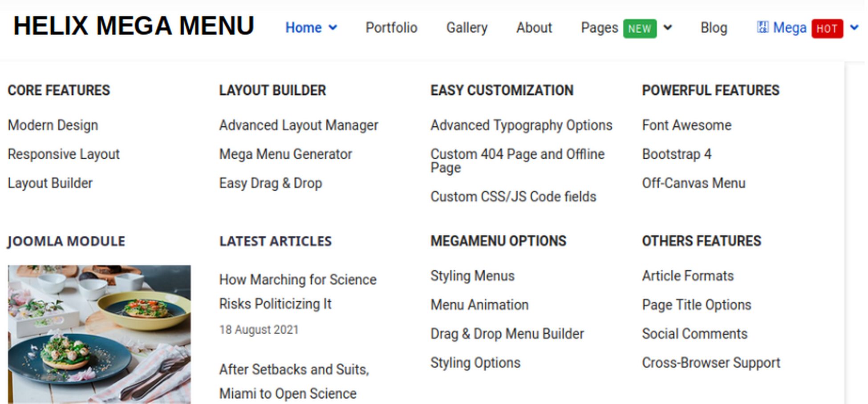This screenshot has height=404, width=868.
Task: Click the Custom CSS/JS Code fields link
Action: (x=513, y=197)
